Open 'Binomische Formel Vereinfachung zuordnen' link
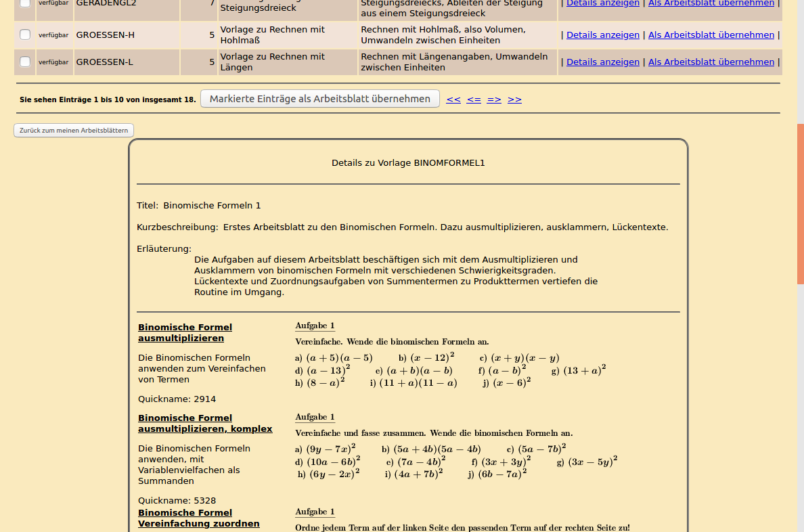Viewport: 804px width, 532px height. point(198,518)
